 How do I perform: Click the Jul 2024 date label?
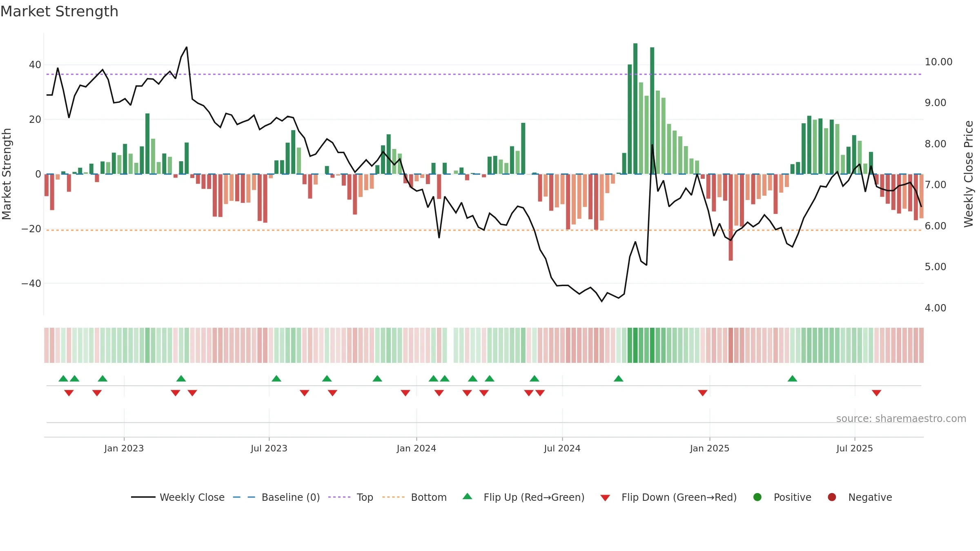pos(562,449)
